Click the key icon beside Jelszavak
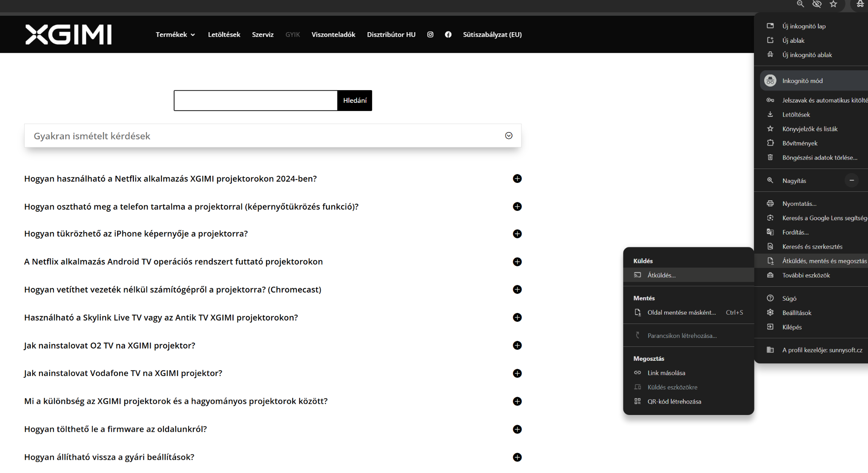Image resolution: width=868 pixels, height=473 pixels. (x=770, y=100)
